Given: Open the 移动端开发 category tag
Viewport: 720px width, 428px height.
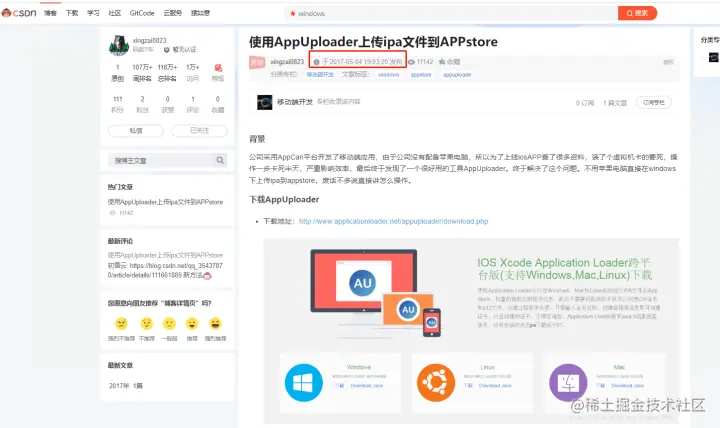Looking at the screenshot, I should (x=321, y=74).
